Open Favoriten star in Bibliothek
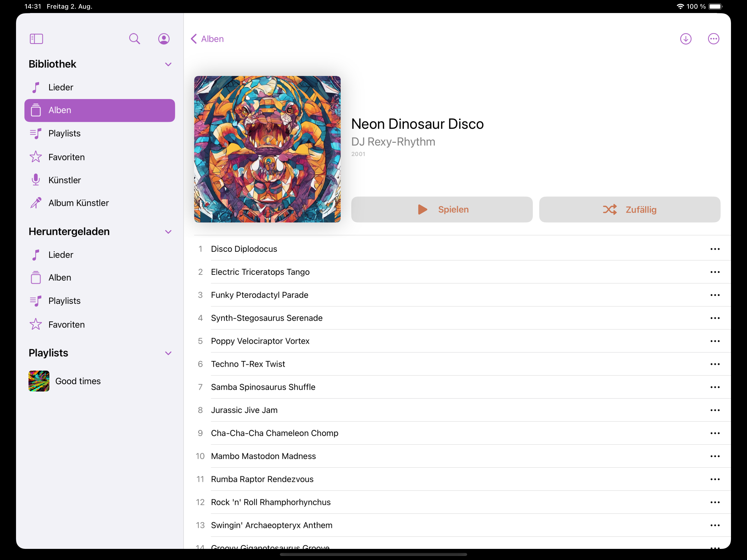747x560 pixels. coord(66,157)
